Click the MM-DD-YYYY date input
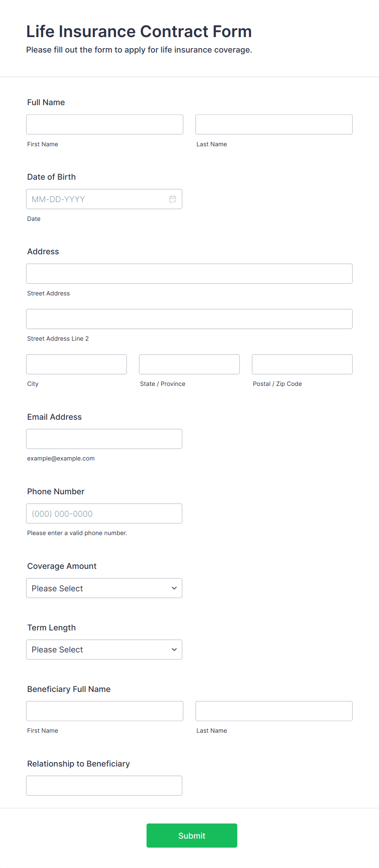379x868 pixels. pos(104,199)
